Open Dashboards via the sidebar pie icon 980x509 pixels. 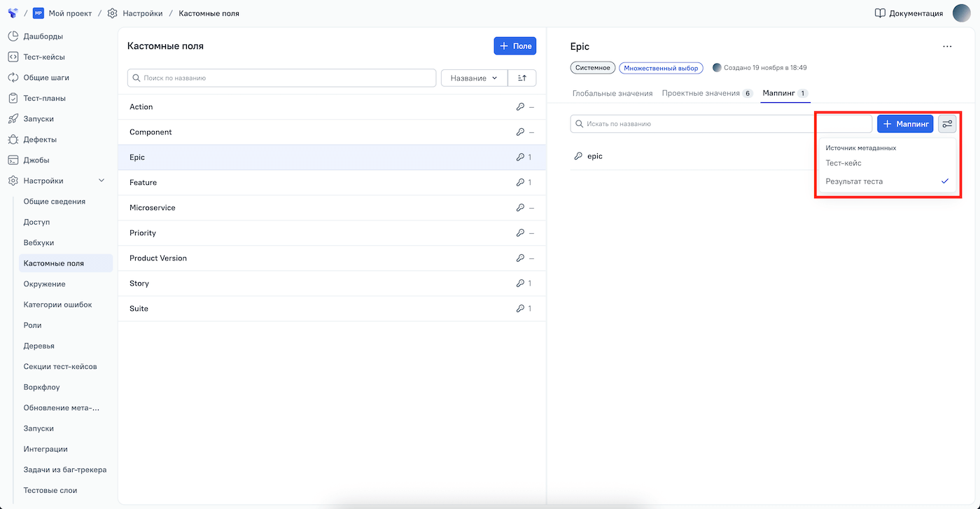point(13,36)
